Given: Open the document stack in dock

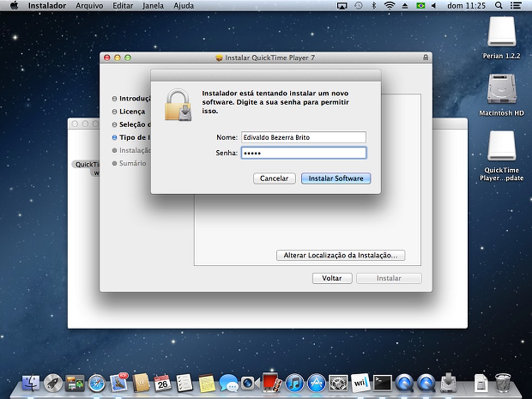Looking at the screenshot, I should point(481,383).
